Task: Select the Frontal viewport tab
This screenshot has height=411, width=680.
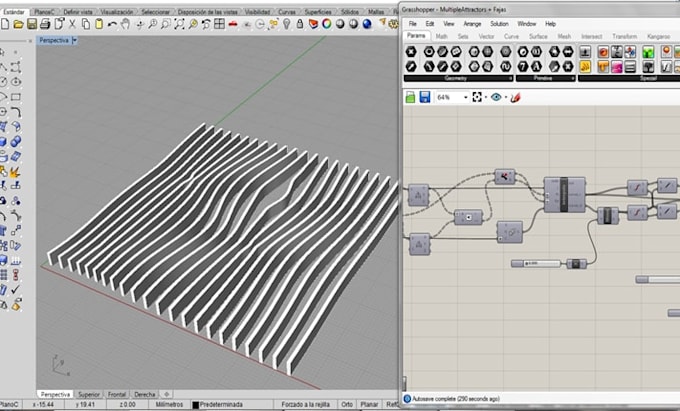Action: click(117, 395)
